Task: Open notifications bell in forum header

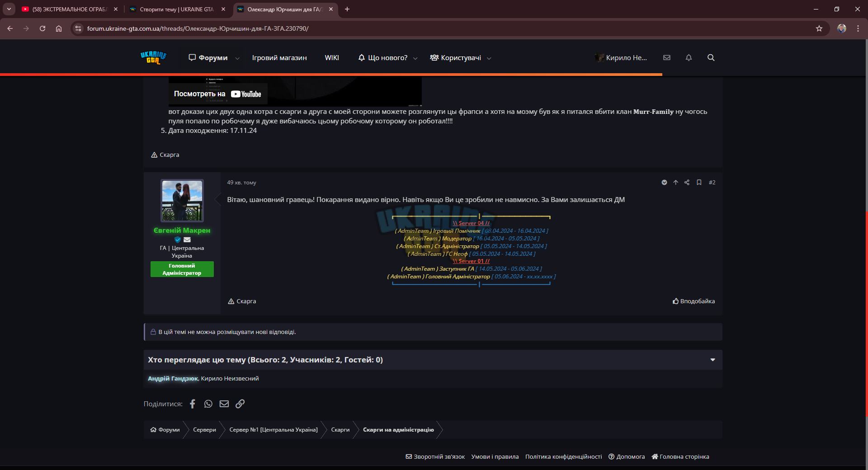Action: pyautogui.click(x=689, y=58)
